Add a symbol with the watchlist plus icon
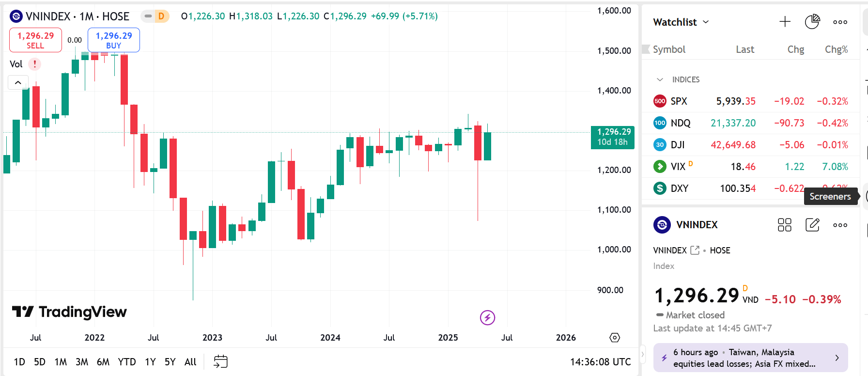 785,22
